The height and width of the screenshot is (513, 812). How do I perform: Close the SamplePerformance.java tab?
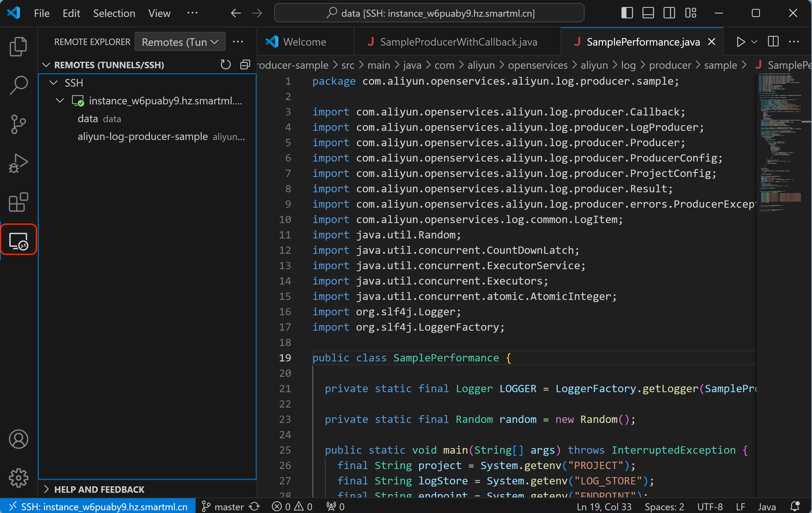712,42
